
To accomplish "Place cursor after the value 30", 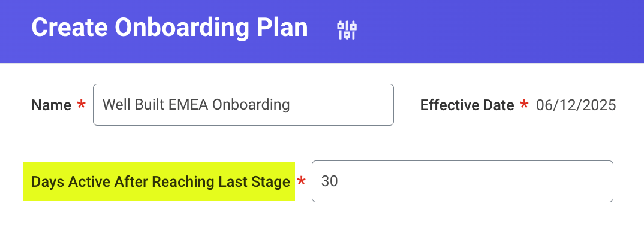I will tap(339, 181).
